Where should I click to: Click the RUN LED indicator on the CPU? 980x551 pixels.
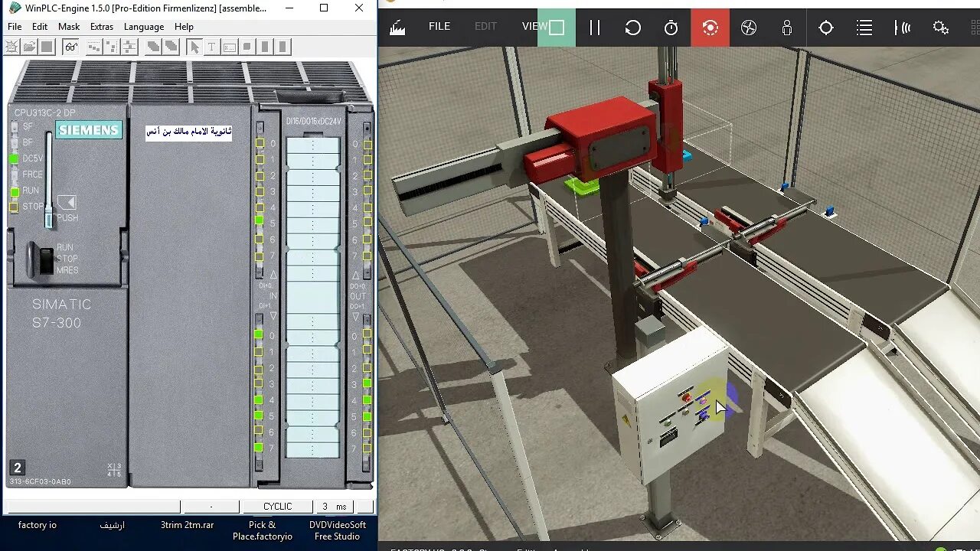tap(14, 191)
